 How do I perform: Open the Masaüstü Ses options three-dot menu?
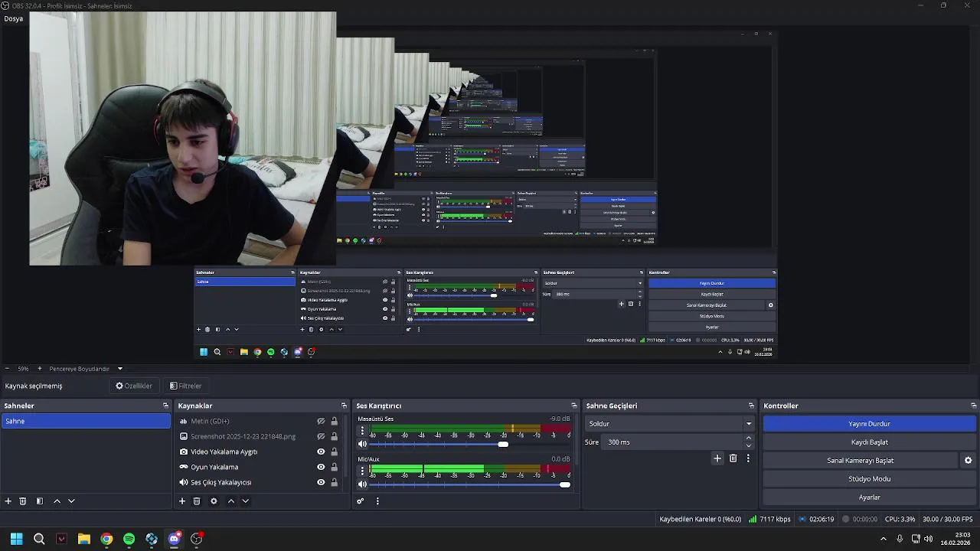click(362, 431)
